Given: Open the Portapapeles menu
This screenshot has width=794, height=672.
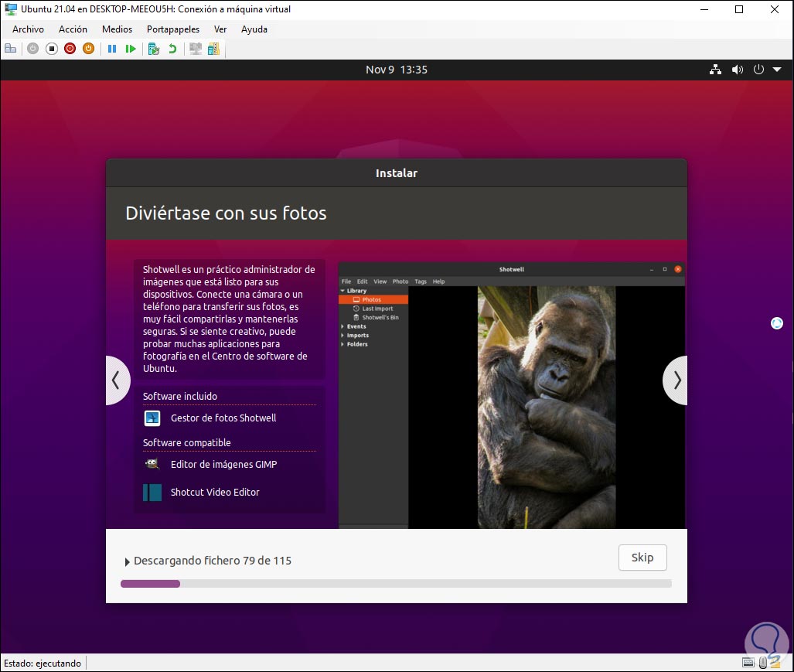Looking at the screenshot, I should coord(173,29).
